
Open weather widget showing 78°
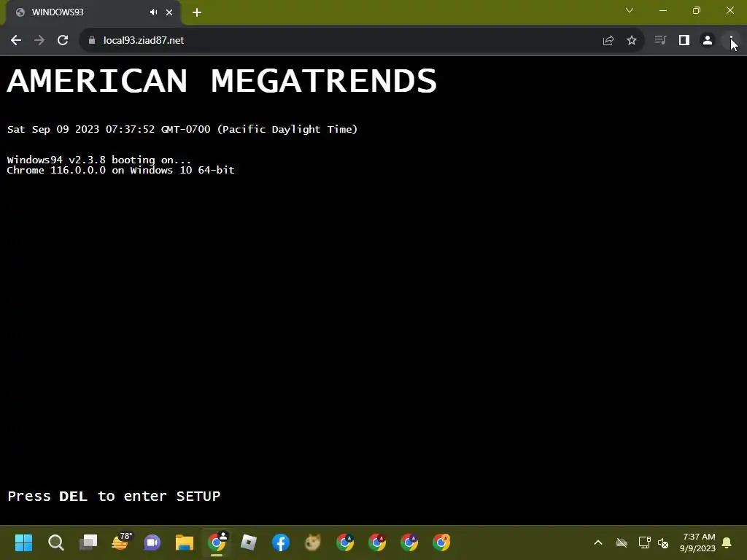tap(120, 542)
